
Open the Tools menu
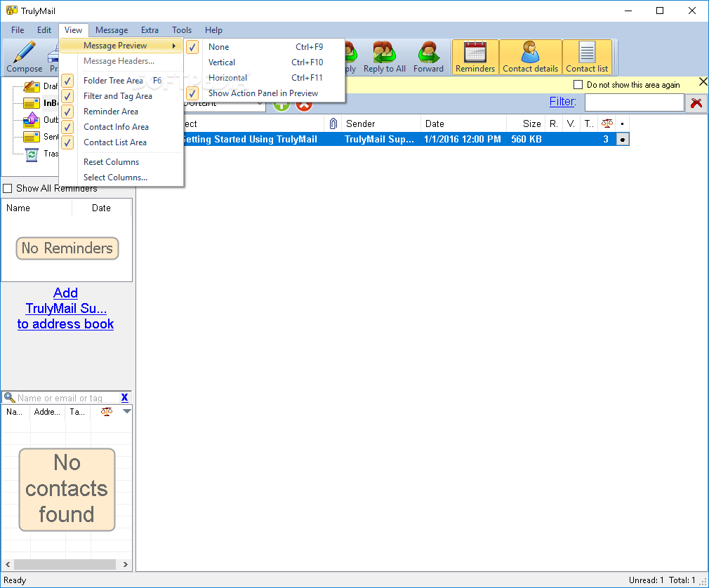(x=182, y=30)
